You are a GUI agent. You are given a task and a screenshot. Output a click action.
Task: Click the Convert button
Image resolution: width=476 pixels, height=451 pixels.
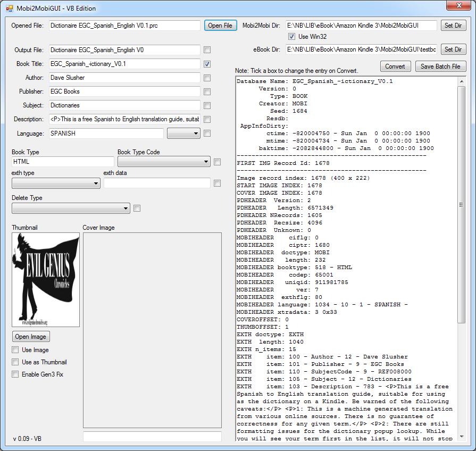pos(395,66)
